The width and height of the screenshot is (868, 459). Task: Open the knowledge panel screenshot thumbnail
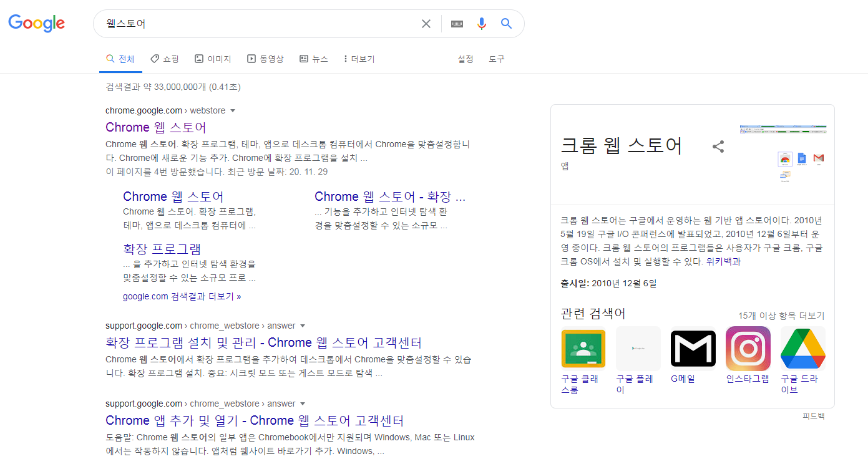coord(783,154)
